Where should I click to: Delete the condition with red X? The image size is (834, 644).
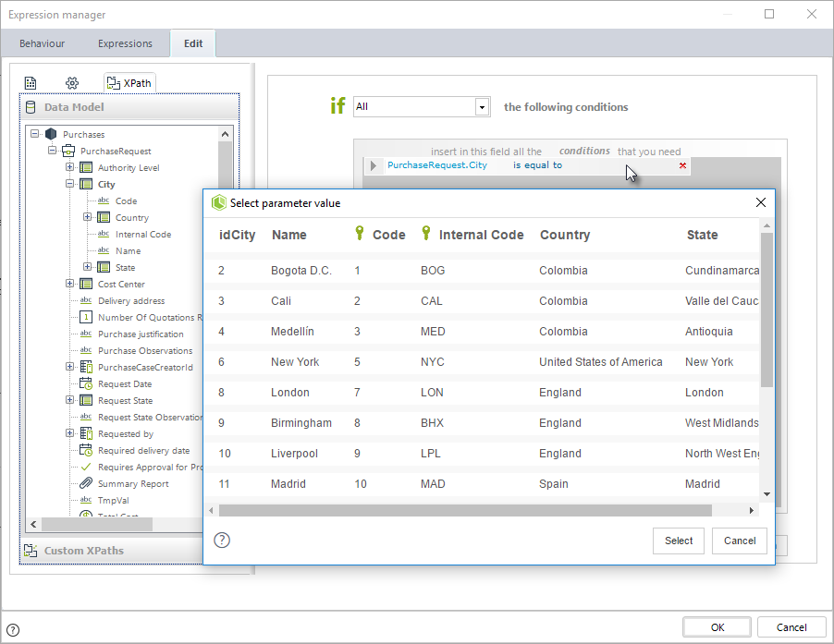(682, 165)
